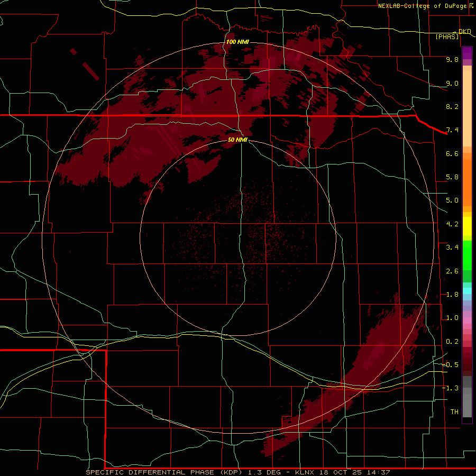Click the -0.5 value on the color scale
476x476 pixels.
[450, 365]
